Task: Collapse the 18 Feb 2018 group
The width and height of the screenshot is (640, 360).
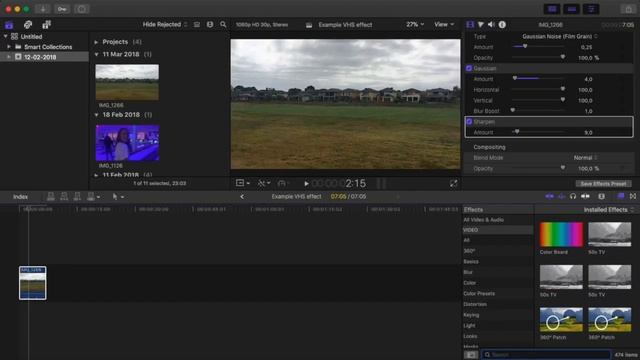Action: click(96, 115)
